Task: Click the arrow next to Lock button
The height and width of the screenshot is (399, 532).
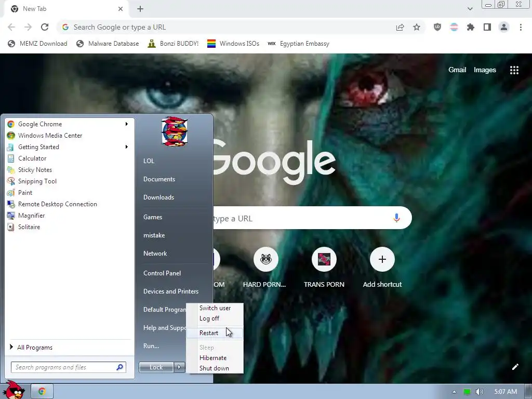Action: tap(179, 367)
